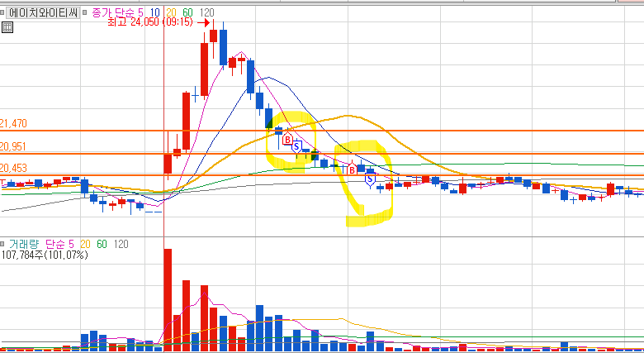
Task: Open the data grid table icon
Action: pyautogui.click(x=7, y=27)
